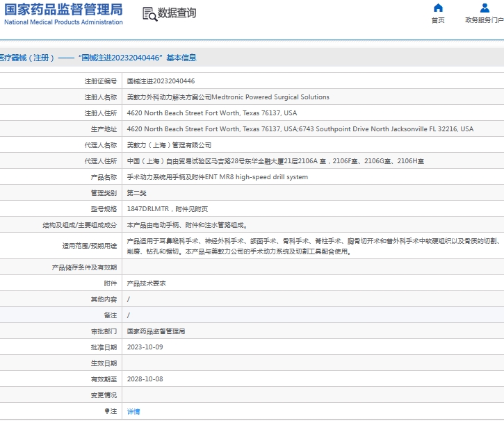Click the 代理人住所 row label
This screenshot has width=504, height=423.
(101, 161)
